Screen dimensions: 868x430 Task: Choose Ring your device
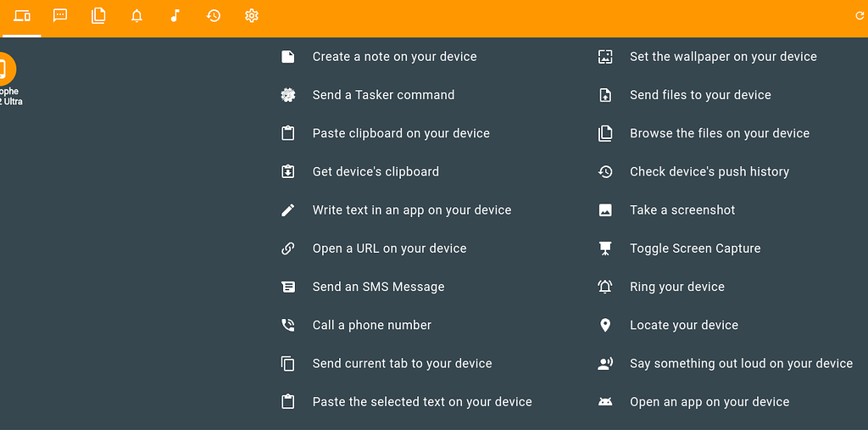[677, 287]
